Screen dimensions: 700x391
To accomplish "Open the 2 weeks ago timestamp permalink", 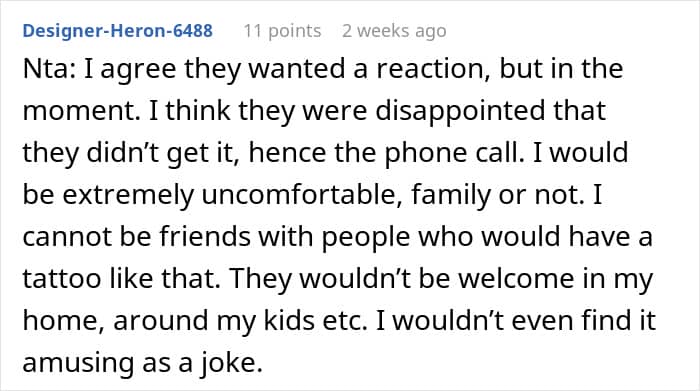I will pyautogui.click(x=394, y=31).
